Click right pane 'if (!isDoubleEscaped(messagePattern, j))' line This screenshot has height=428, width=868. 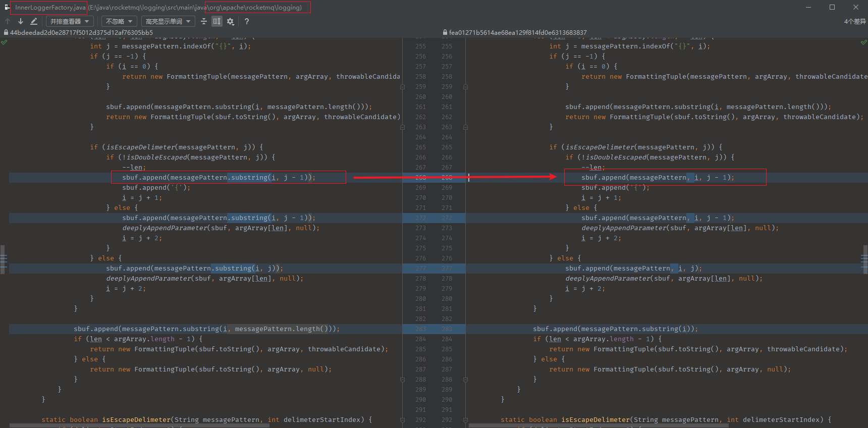650,157
